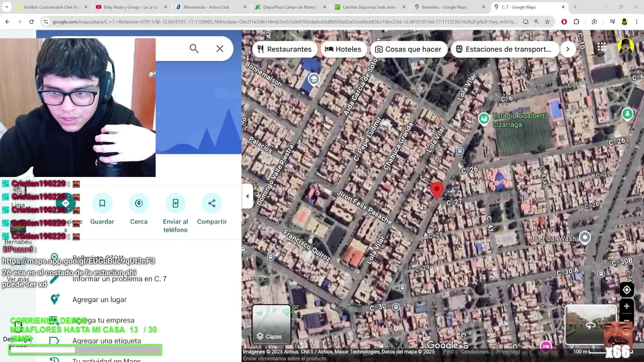
Task: Open the Extensions puzzle icon
Action: (577, 22)
